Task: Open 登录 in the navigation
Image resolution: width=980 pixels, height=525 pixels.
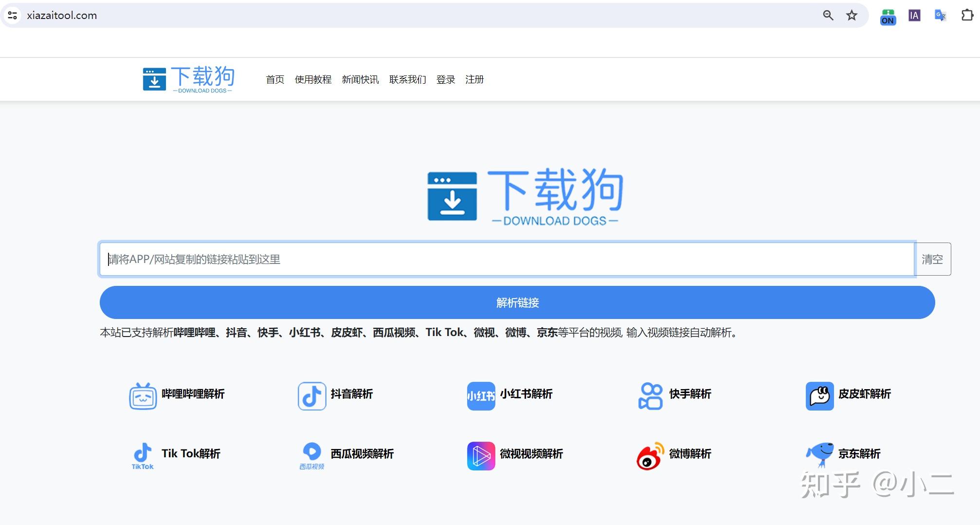Action: point(445,79)
